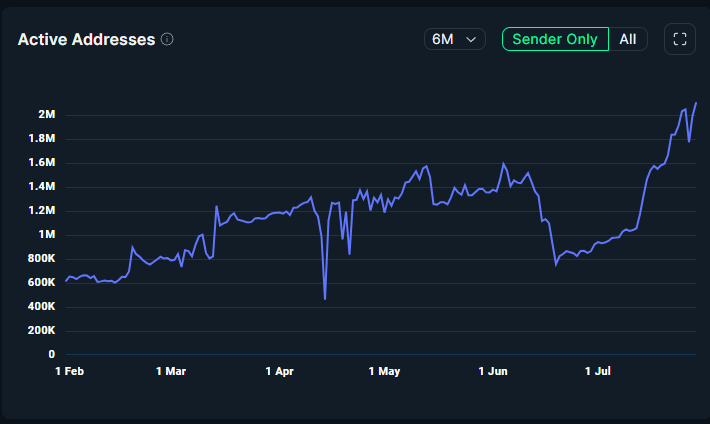Click the 1 Jul x-axis label
This screenshot has width=710, height=424.
coord(598,371)
